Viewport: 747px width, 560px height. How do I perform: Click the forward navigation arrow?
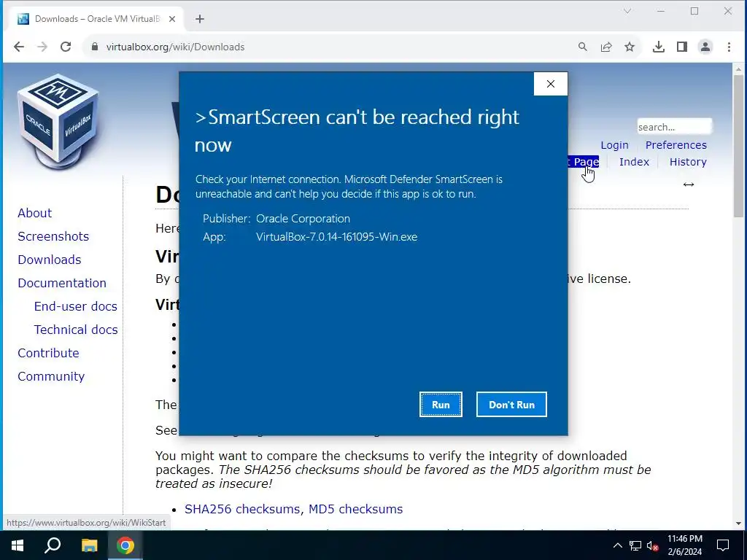pyautogui.click(x=42, y=47)
